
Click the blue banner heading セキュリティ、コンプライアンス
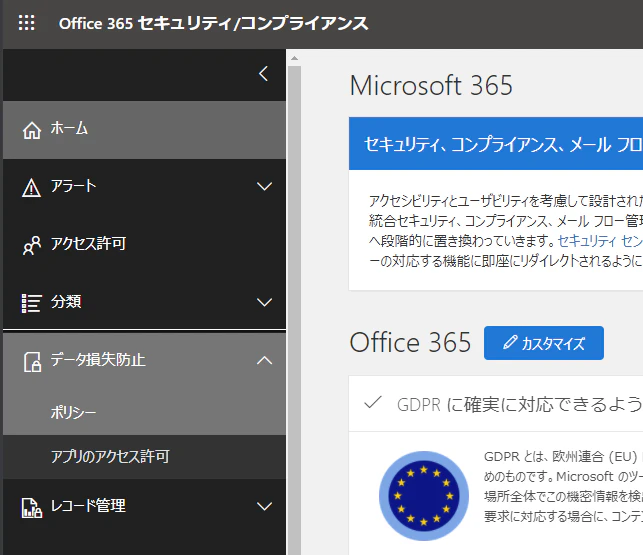pos(503,144)
